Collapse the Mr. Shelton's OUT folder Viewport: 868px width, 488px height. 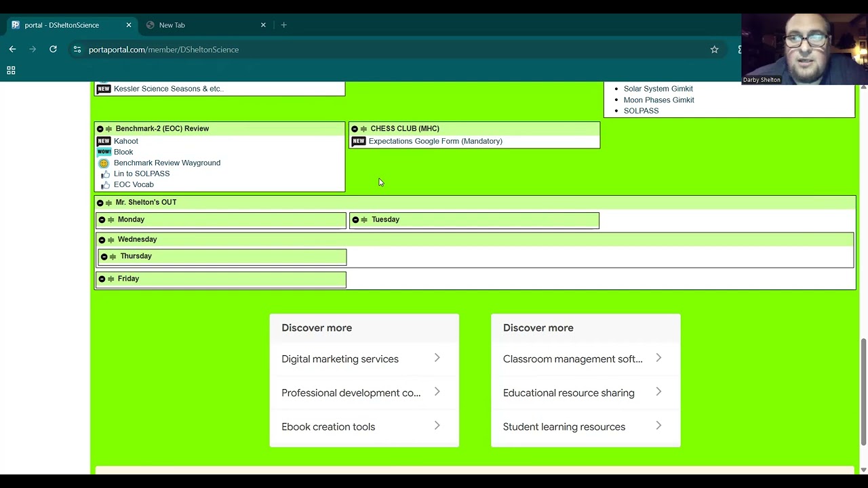[100, 203]
